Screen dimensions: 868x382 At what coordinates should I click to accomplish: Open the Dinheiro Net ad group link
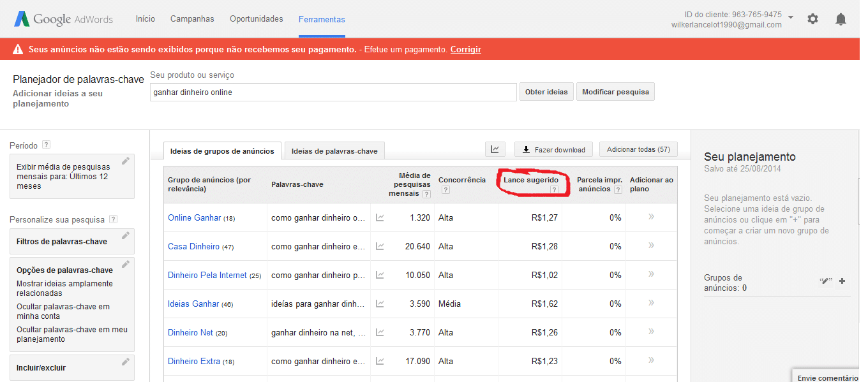pos(190,332)
